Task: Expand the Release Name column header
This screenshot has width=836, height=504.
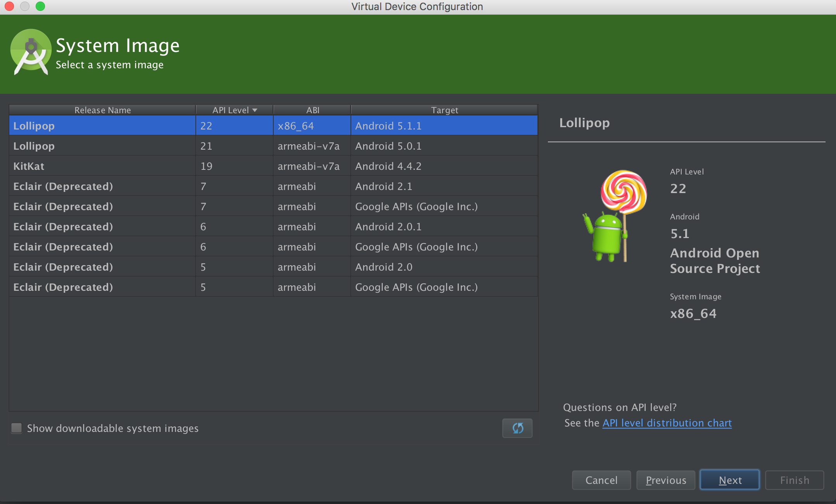Action: click(x=194, y=110)
